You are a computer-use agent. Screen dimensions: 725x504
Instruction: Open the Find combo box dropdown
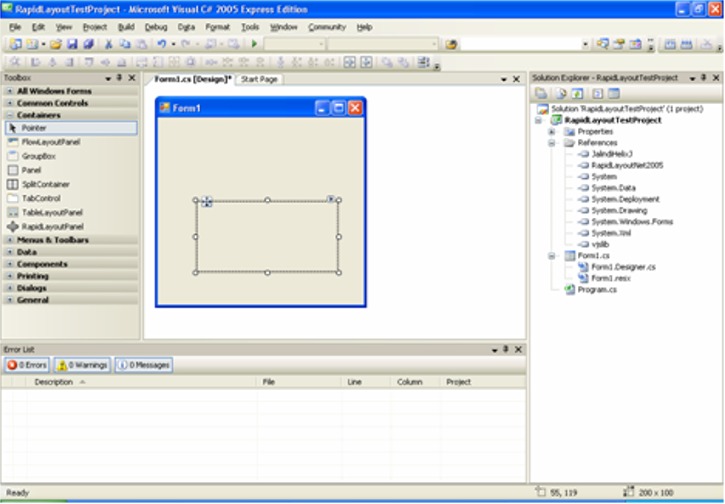pyautogui.click(x=585, y=44)
